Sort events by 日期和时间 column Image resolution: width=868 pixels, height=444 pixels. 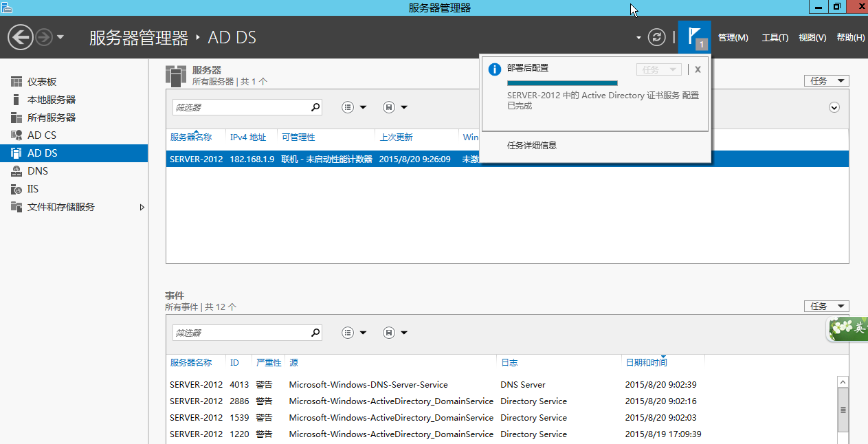(646, 363)
